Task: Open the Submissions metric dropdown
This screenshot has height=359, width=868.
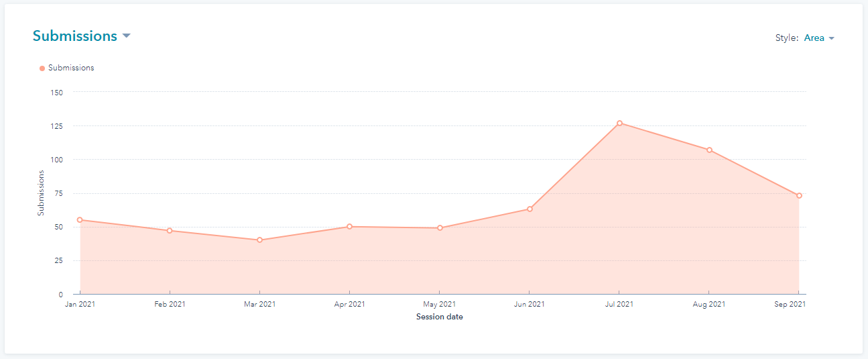Action: (x=75, y=36)
